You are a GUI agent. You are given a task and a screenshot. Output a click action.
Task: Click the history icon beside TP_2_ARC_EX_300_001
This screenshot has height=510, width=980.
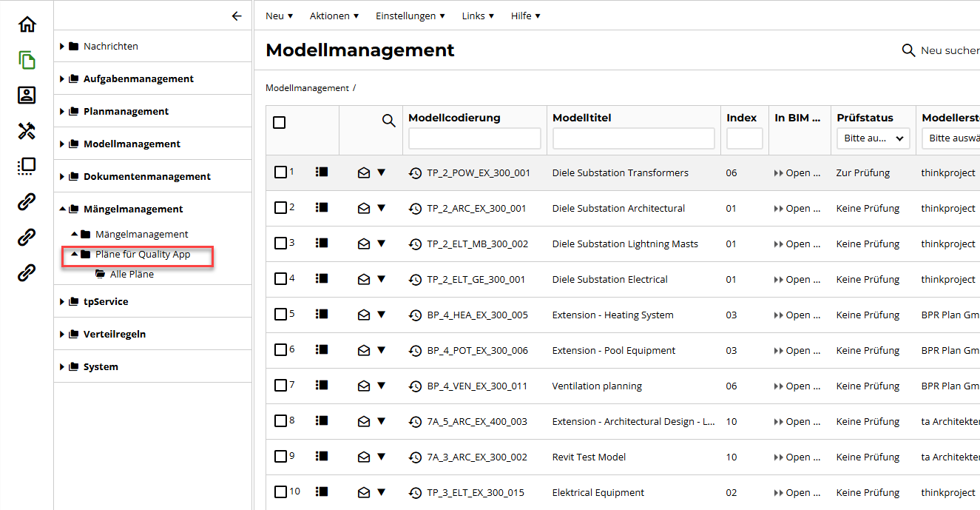pos(415,209)
